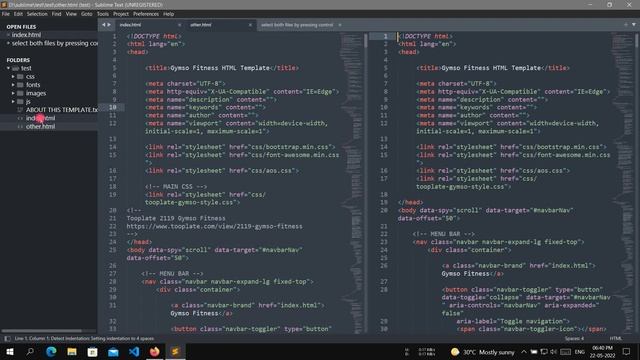640x360 pixels.
Task: Go to next tab with right arrow
Action: [109, 25]
